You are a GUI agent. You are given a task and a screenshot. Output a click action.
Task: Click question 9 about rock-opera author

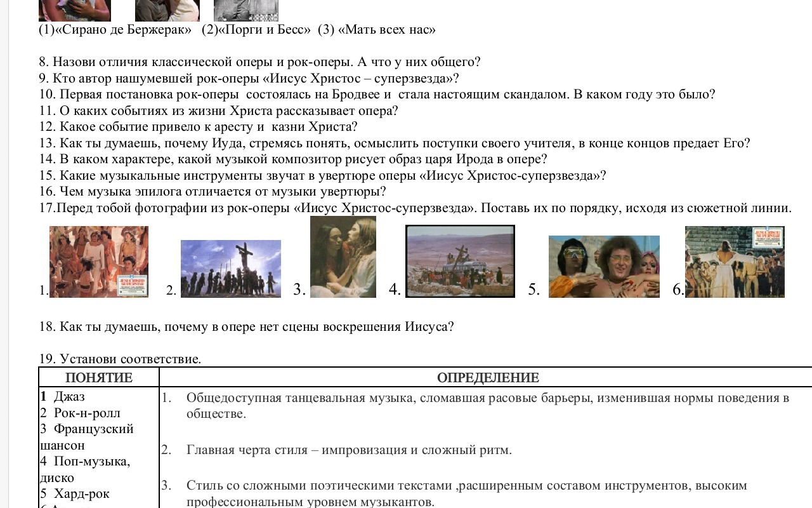point(249,79)
